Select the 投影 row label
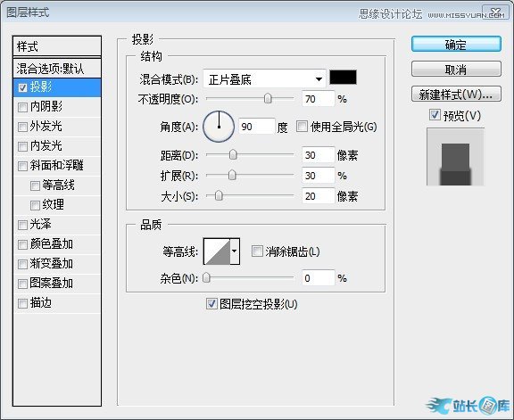Screen dimensions: 514x420 (x=41, y=86)
